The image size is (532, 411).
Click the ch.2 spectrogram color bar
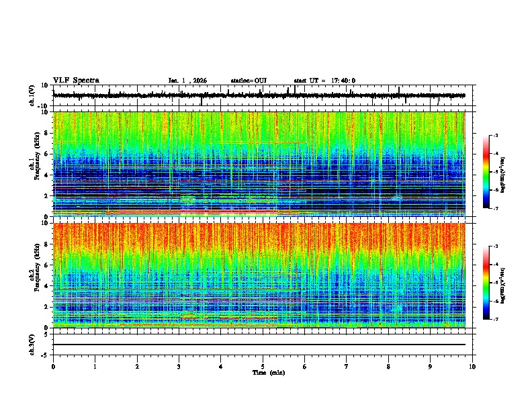pyautogui.click(x=486, y=283)
